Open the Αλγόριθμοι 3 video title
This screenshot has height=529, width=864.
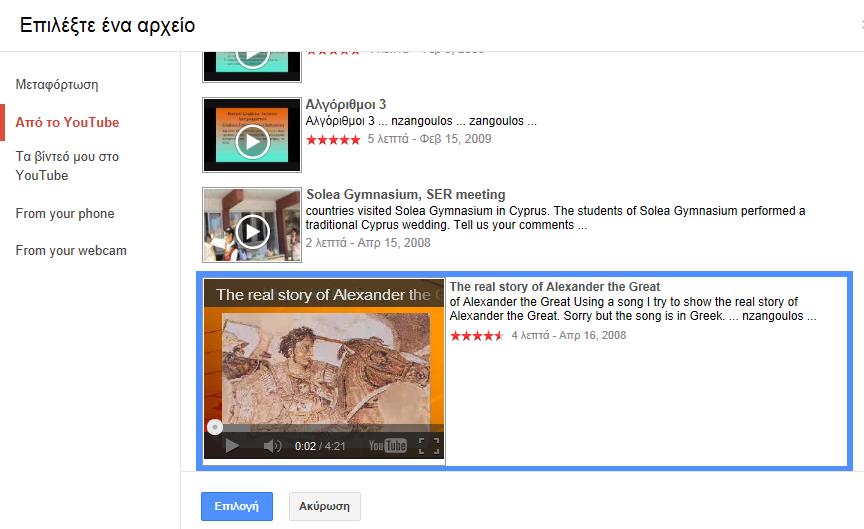click(x=346, y=105)
